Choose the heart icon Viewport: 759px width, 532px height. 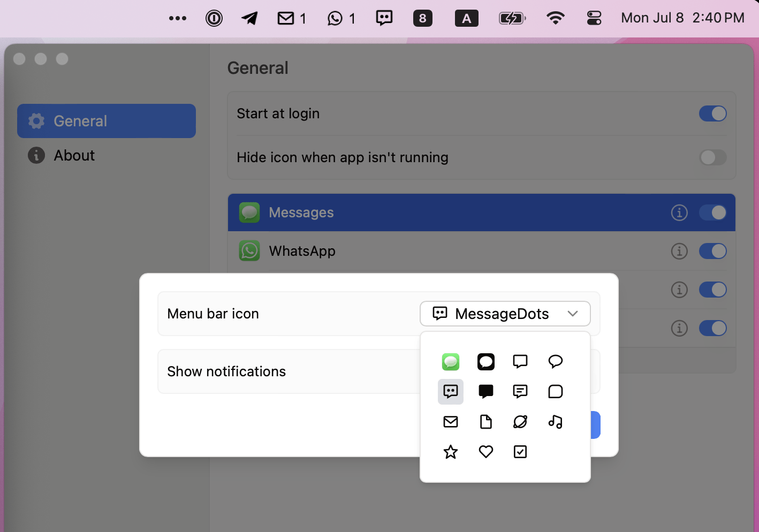(486, 452)
